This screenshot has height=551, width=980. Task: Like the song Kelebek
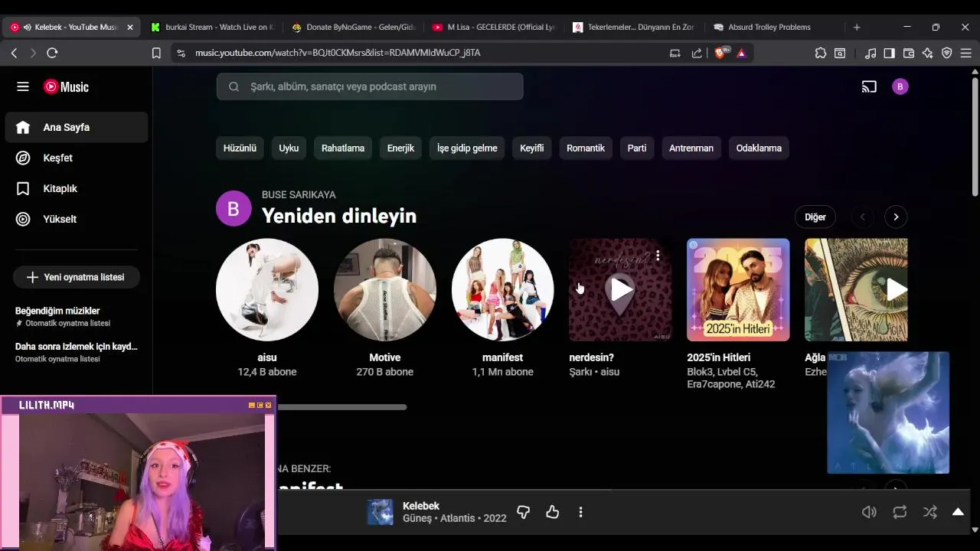[553, 512]
